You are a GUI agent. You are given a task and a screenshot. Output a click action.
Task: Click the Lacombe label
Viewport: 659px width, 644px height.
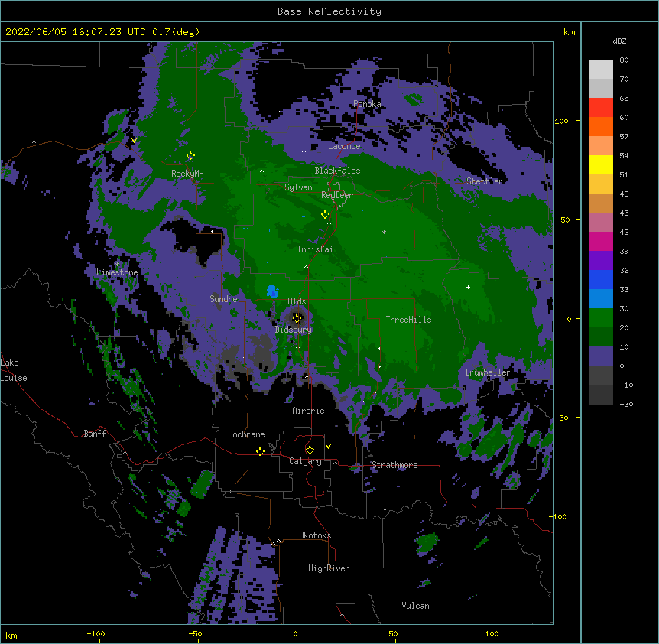pos(344,146)
